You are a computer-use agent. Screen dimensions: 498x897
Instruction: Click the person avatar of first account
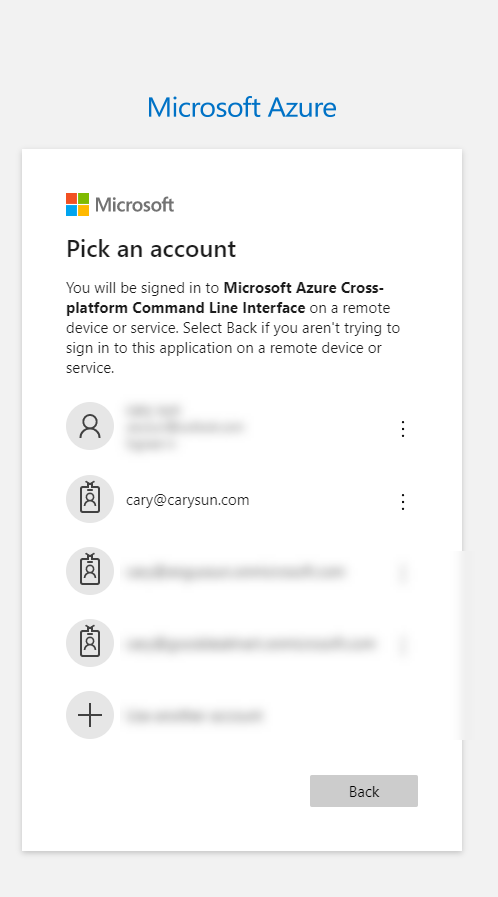point(90,426)
